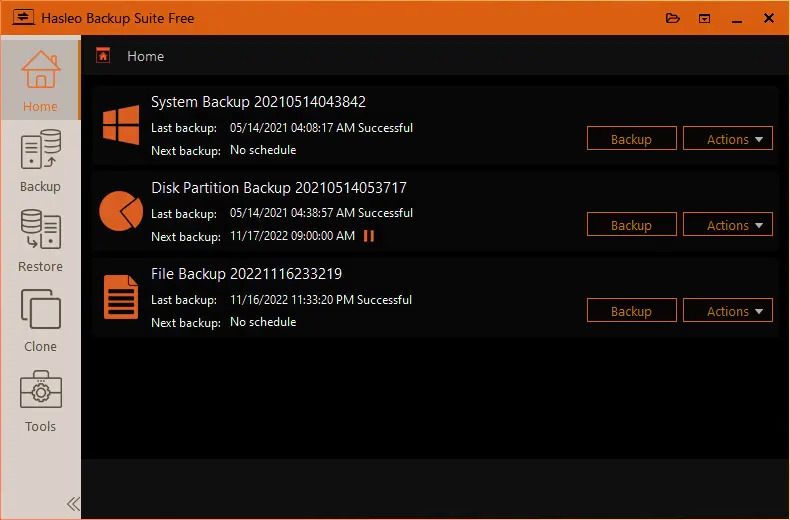Click No schedule under System Backup
The image size is (790, 520).
click(263, 150)
